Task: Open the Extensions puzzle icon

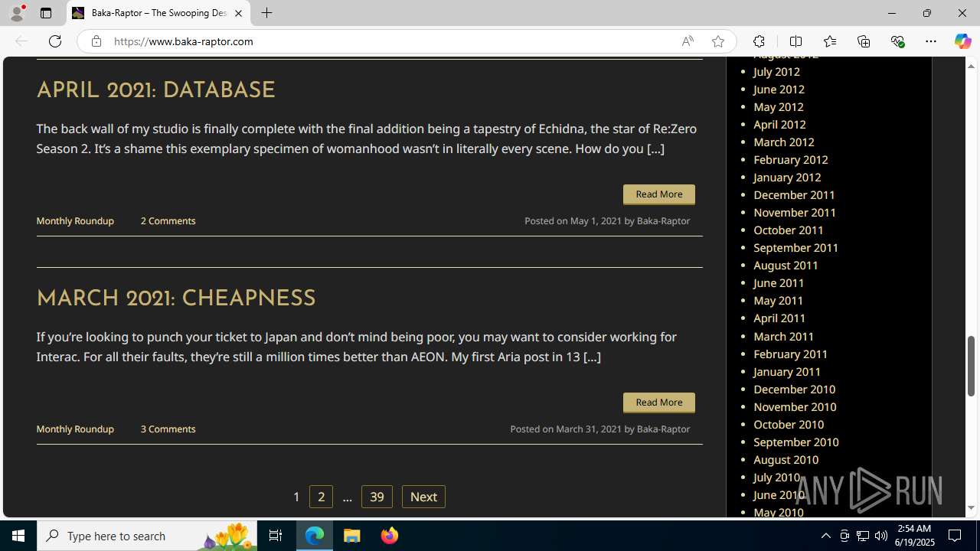Action: (x=759, y=41)
